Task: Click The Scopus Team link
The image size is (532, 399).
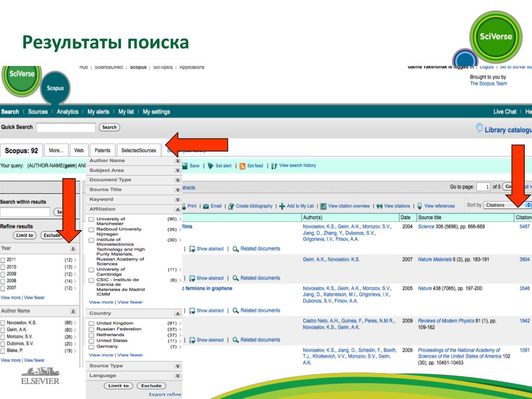Action: pos(488,84)
